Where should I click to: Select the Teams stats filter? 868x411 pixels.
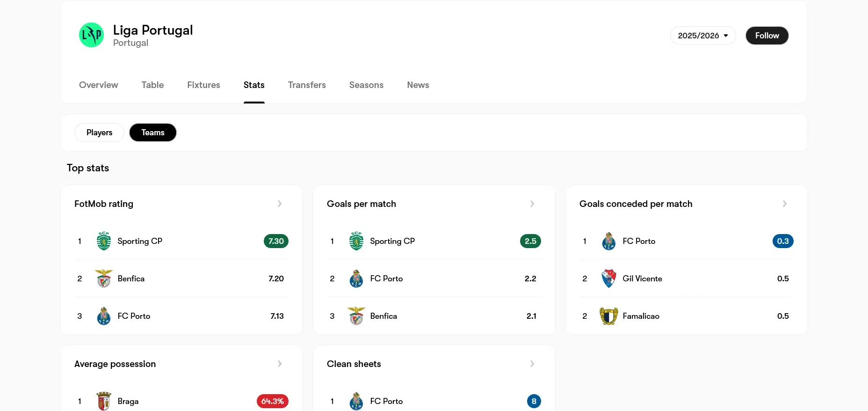click(153, 132)
